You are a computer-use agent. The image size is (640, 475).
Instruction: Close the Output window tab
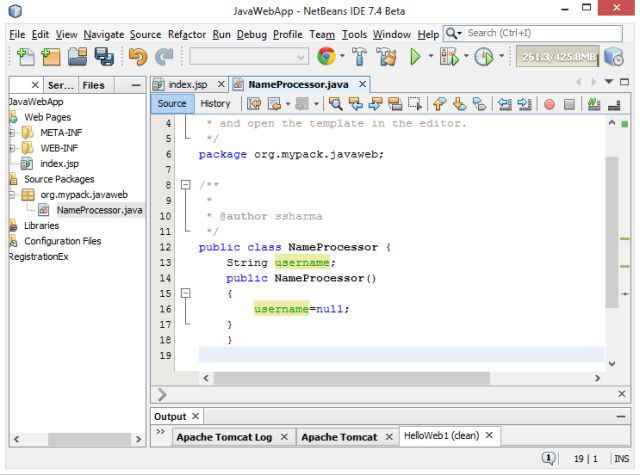(x=196, y=416)
